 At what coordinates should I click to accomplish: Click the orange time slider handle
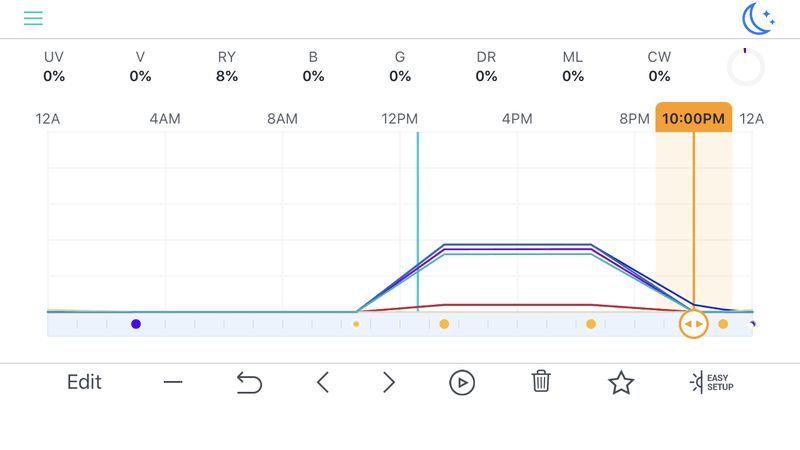(693, 324)
